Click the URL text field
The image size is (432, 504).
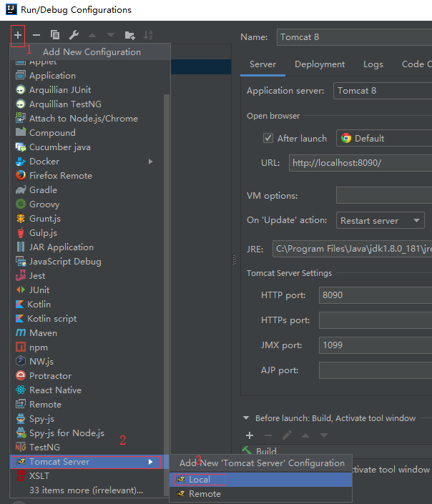(360, 163)
